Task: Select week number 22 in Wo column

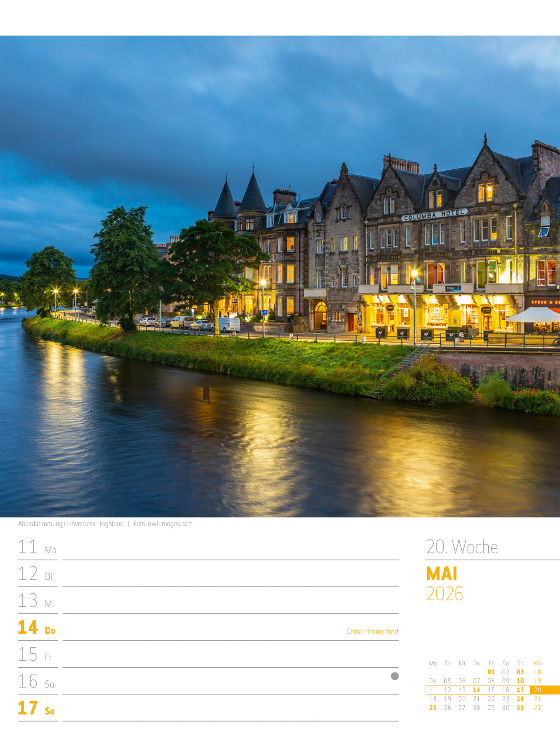Action: click(537, 708)
